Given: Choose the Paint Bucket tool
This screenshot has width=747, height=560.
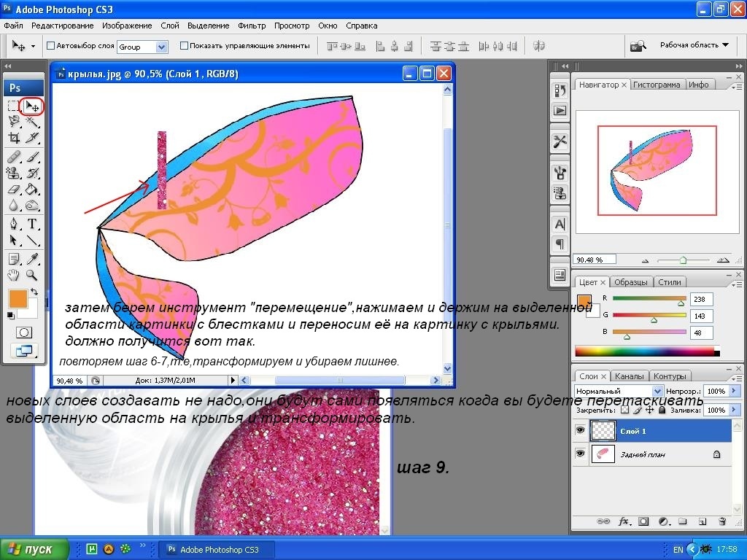Looking at the screenshot, I should pyautogui.click(x=32, y=190).
